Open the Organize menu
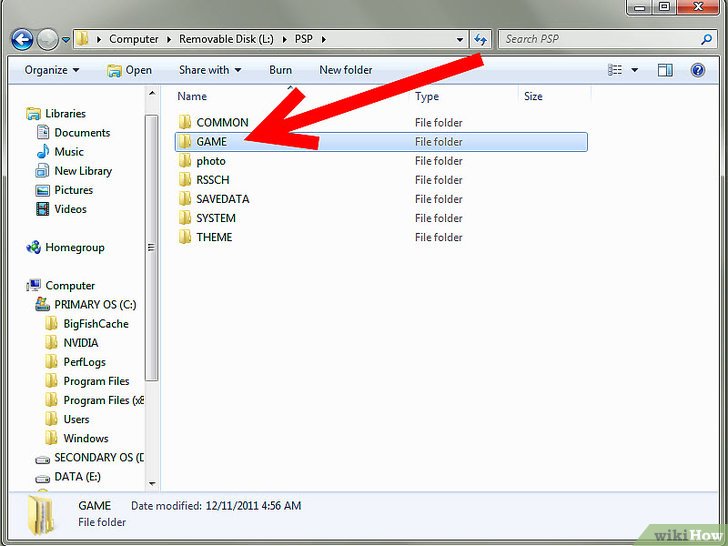The height and width of the screenshot is (546, 728). [x=52, y=70]
